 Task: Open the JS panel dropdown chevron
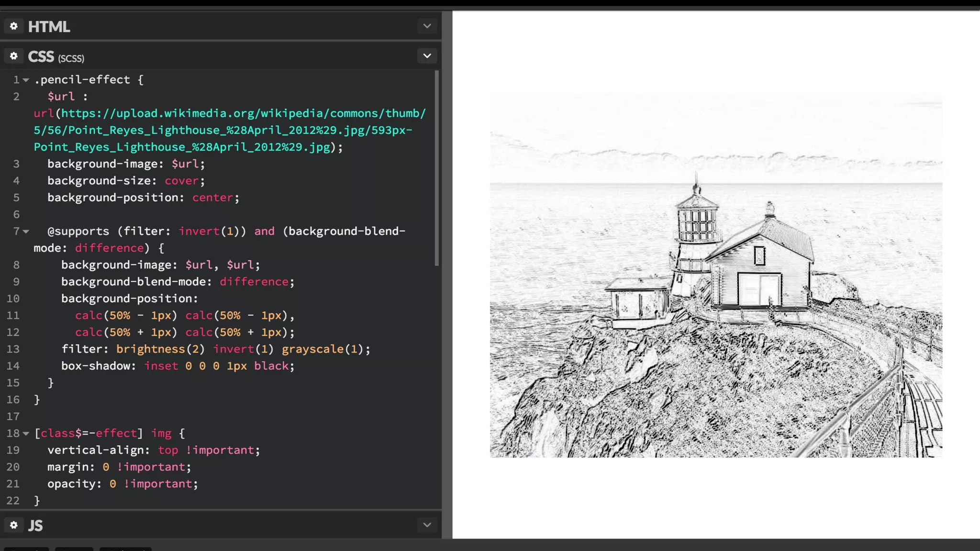coord(427,525)
